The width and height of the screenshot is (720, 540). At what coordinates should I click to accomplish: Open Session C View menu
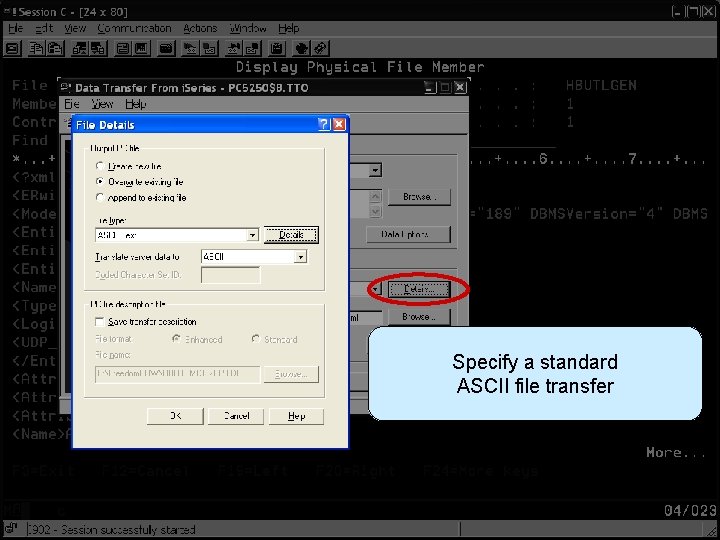pyautogui.click(x=75, y=28)
